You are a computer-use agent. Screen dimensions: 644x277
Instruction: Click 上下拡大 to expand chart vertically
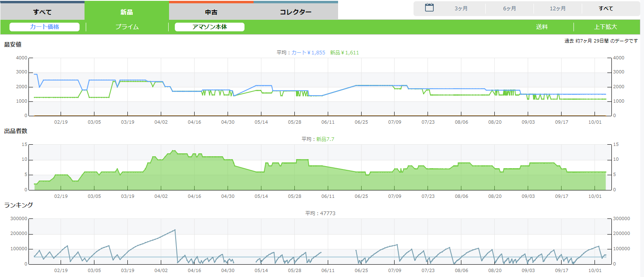coord(605,27)
